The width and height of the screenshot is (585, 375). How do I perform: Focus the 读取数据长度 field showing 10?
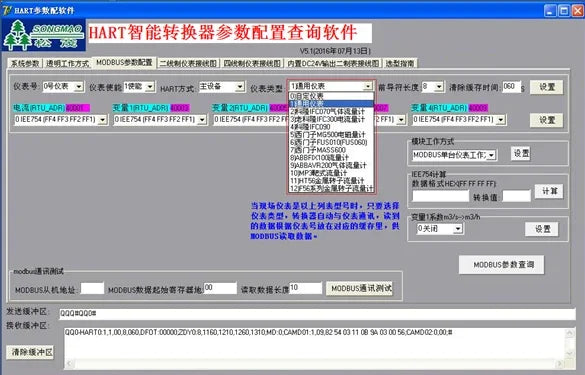point(305,288)
